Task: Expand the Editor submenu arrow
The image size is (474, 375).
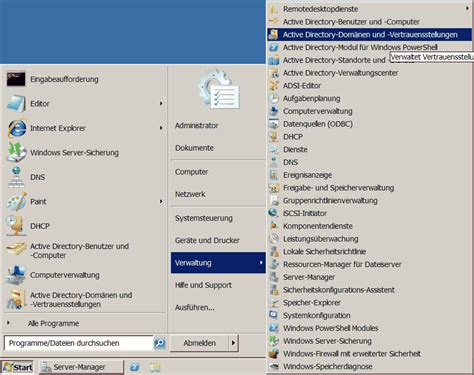Action: (161, 104)
